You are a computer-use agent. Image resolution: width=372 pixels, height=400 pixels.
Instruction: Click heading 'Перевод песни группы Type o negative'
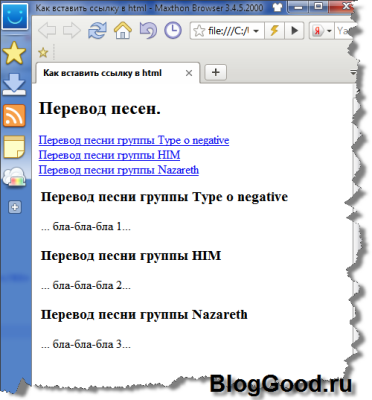point(164,197)
